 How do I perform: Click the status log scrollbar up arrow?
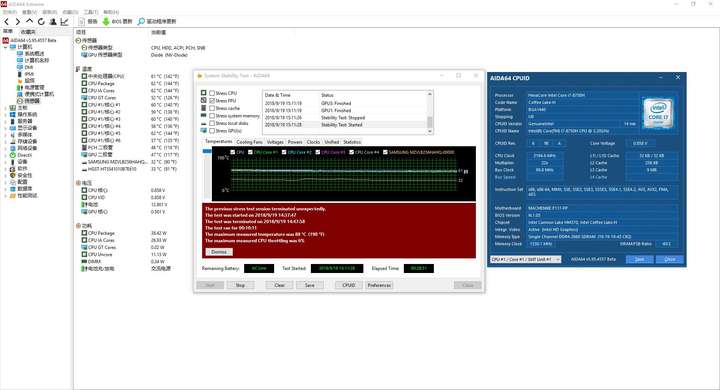(430, 94)
